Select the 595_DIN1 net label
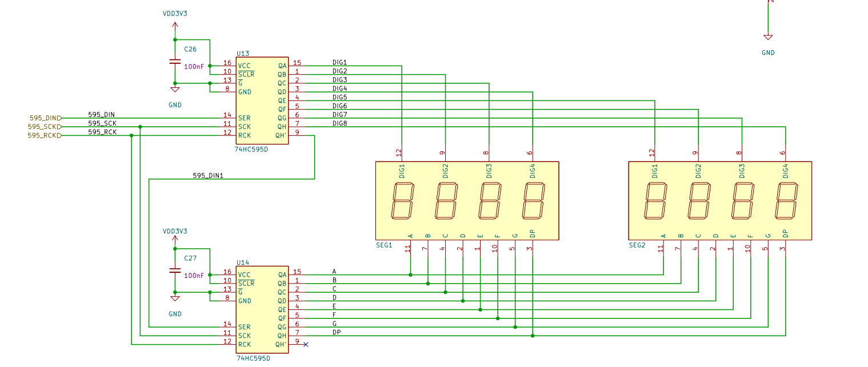Viewport: 868px width, 367px height. 208,175
